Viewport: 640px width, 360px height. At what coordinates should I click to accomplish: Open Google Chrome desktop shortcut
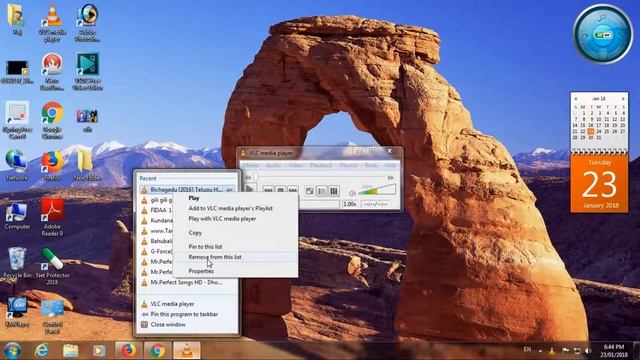pos(52,120)
